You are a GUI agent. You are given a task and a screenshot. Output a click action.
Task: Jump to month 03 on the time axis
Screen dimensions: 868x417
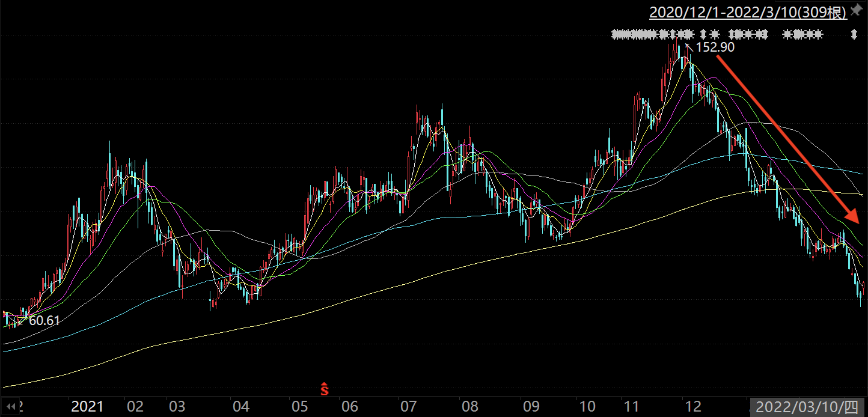177,407
